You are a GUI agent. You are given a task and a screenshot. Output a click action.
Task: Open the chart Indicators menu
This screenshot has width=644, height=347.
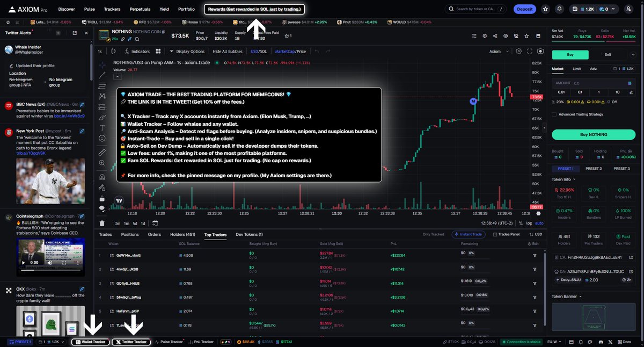pyautogui.click(x=136, y=52)
